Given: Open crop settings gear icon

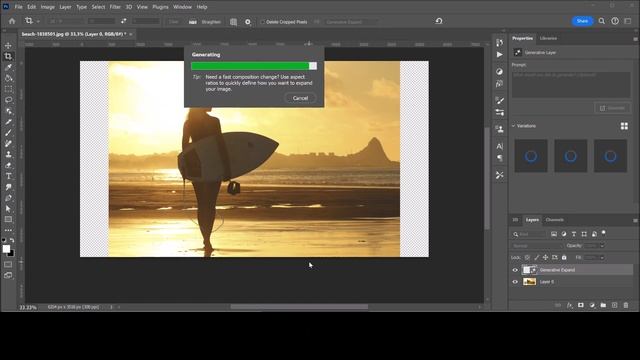Looking at the screenshot, I should tap(248, 22).
